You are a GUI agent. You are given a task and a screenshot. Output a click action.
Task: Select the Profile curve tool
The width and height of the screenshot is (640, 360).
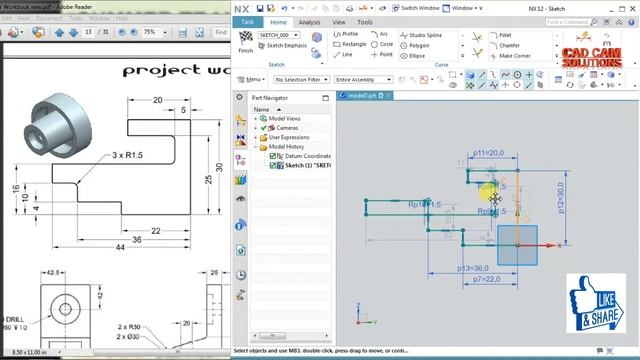(x=346, y=34)
